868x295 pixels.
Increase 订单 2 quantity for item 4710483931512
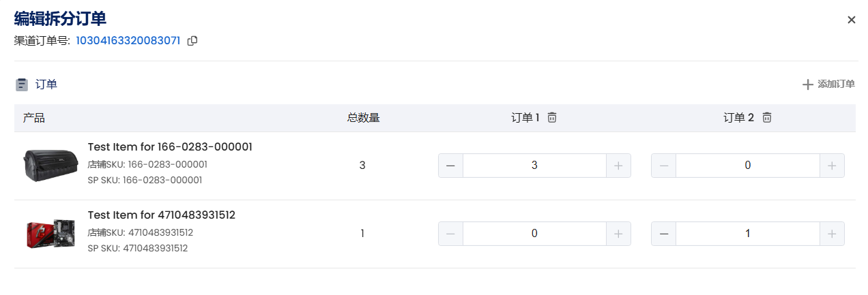coord(832,234)
